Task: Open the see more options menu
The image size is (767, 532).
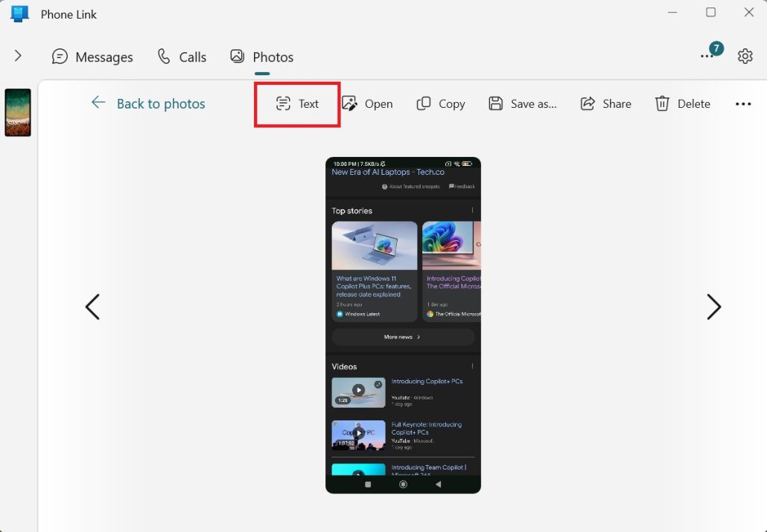Action: tap(743, 103)
